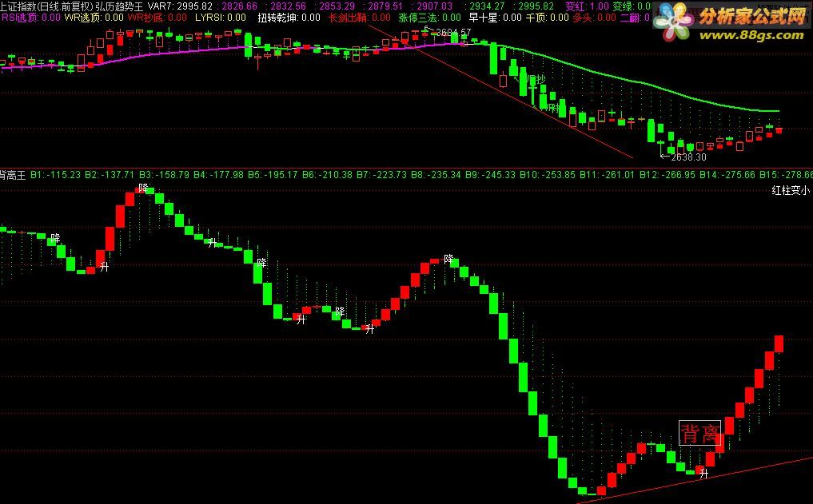The width and height of the screenshot is (813, 504).
Task: Click the 变红: 1.00 readout
Action: (587, 6)
